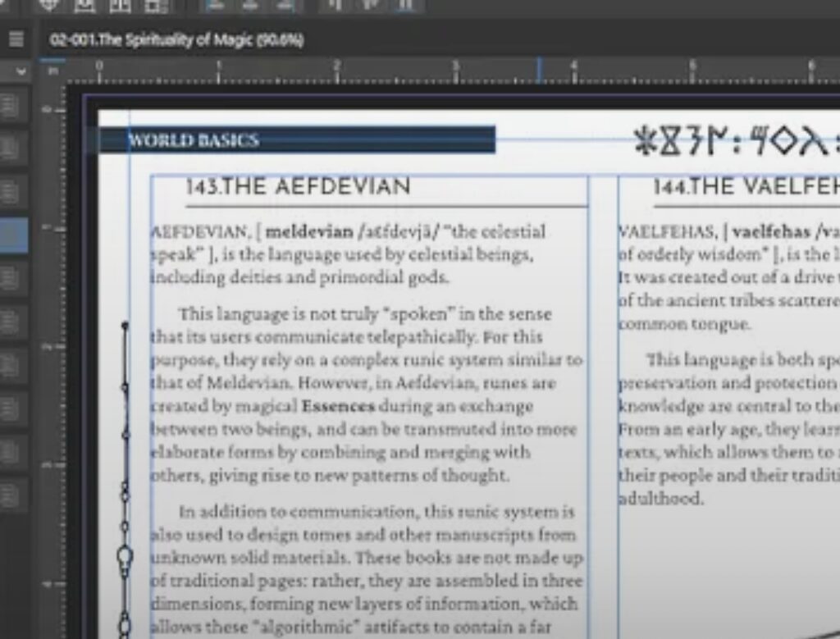Click the bold word 'meldevian'
Screen dimensions: 840x639
309,232
